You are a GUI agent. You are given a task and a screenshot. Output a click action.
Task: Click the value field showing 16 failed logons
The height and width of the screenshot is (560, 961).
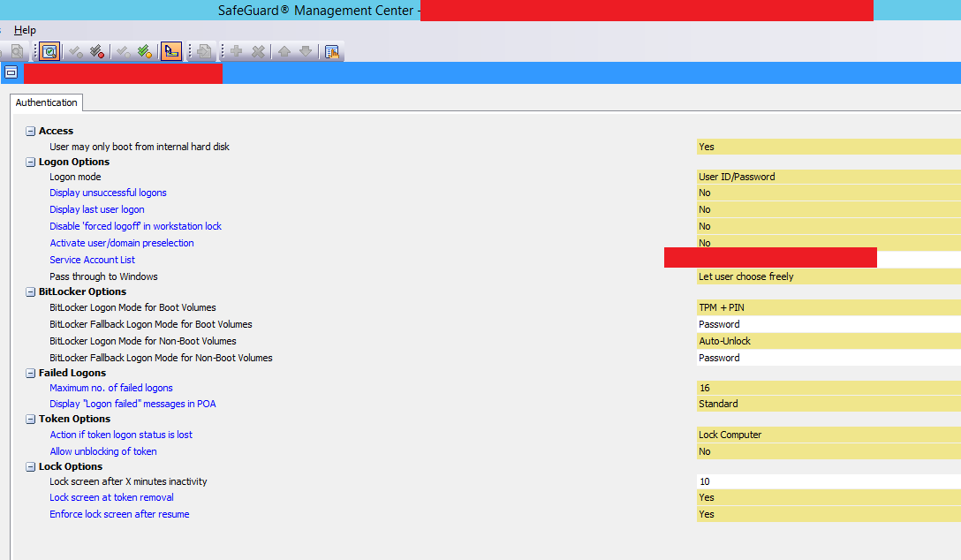click(x=829, y=388)
